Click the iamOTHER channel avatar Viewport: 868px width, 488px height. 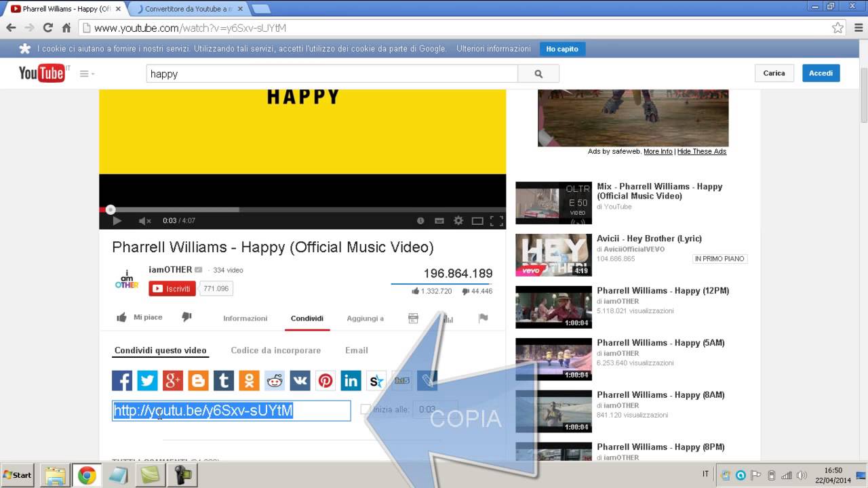127,279
